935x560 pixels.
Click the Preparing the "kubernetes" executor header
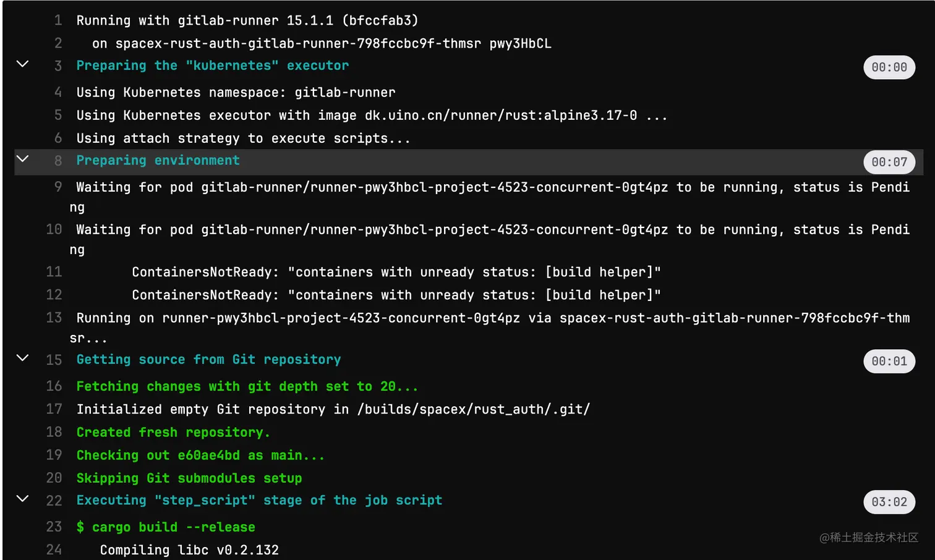click(x=213, y=66)
